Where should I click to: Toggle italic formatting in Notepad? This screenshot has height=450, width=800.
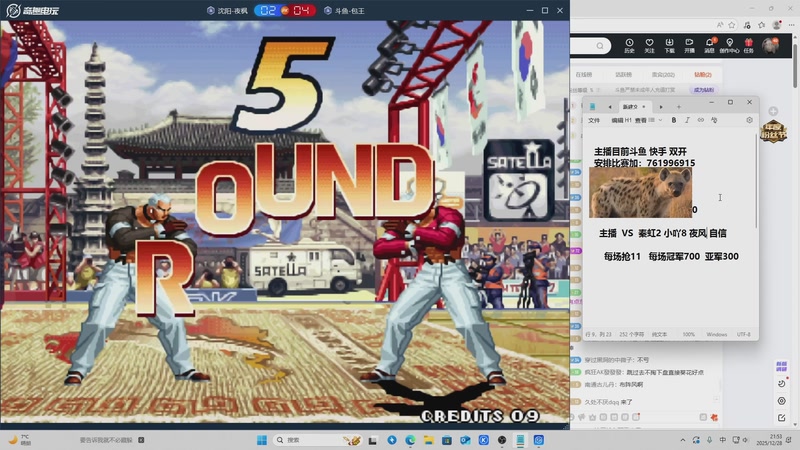tap(687, 120)
